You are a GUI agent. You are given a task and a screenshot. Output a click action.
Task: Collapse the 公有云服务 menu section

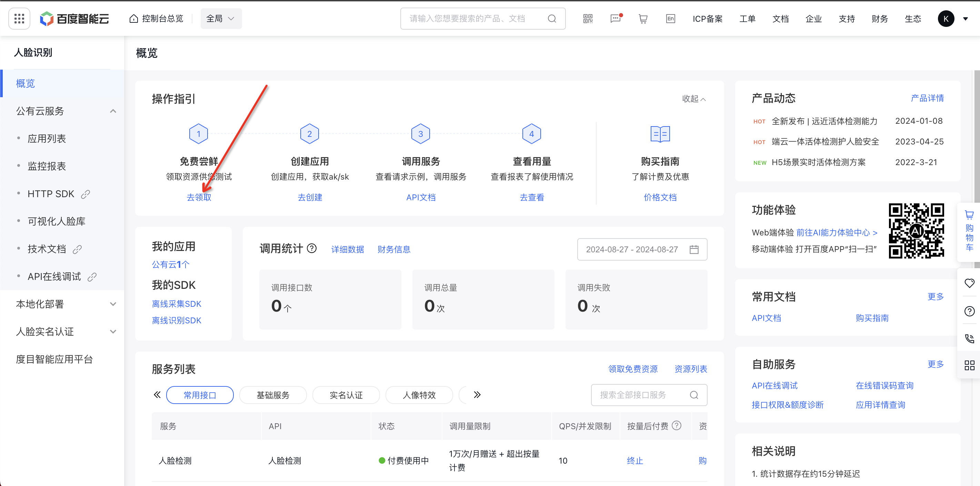click(x=113, y=111)
